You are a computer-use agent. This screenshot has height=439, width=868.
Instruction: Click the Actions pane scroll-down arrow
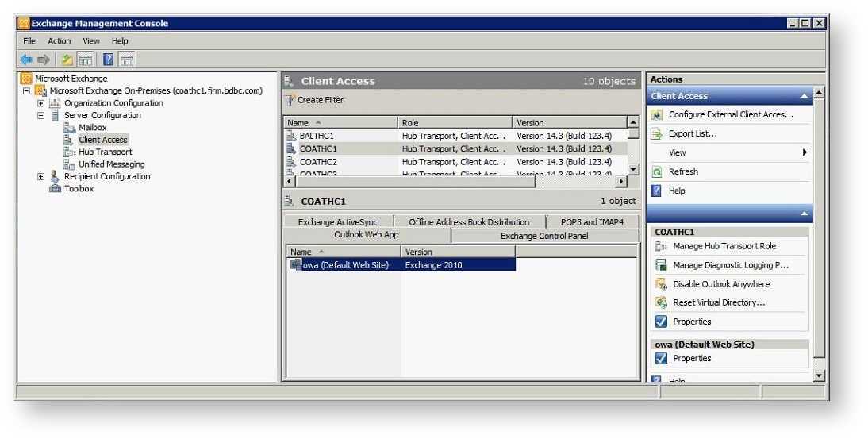(x=820, y=376)
